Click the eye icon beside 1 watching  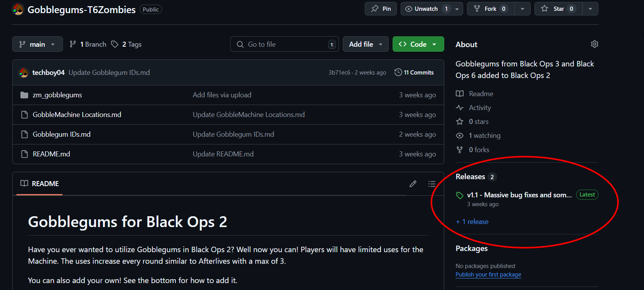[460, 136]
